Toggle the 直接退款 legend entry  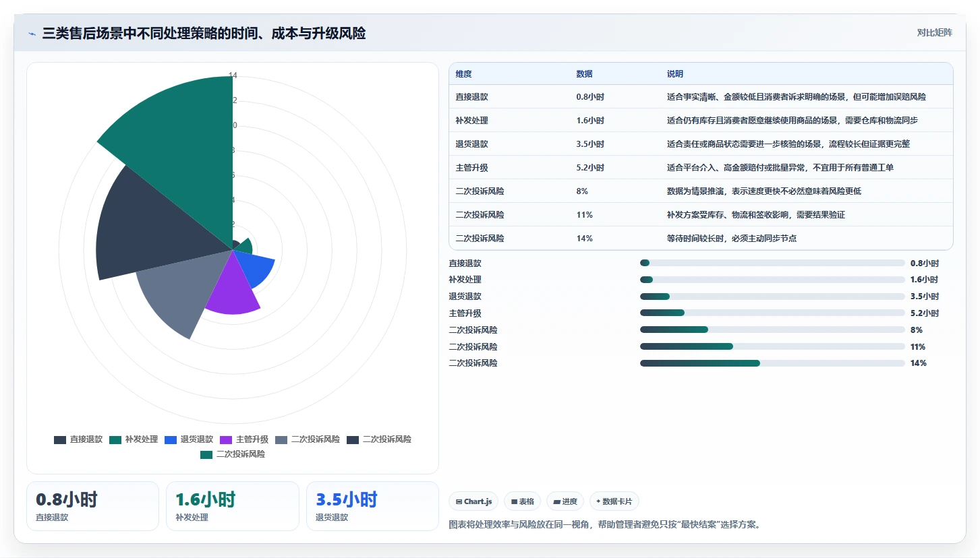click(x=78, y=439)
